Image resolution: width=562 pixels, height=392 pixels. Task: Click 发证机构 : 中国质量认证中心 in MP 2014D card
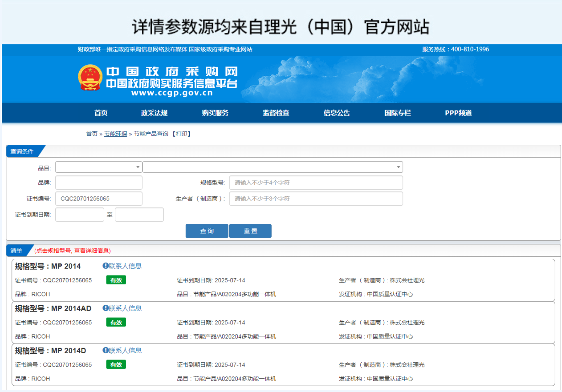(376, 379)
